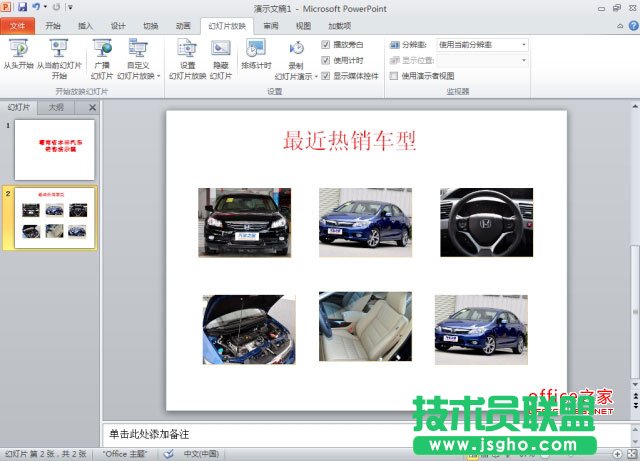This screenshot has height=461, width=640.
Task: Select the steering wheel picture
Action: [487, 223]
